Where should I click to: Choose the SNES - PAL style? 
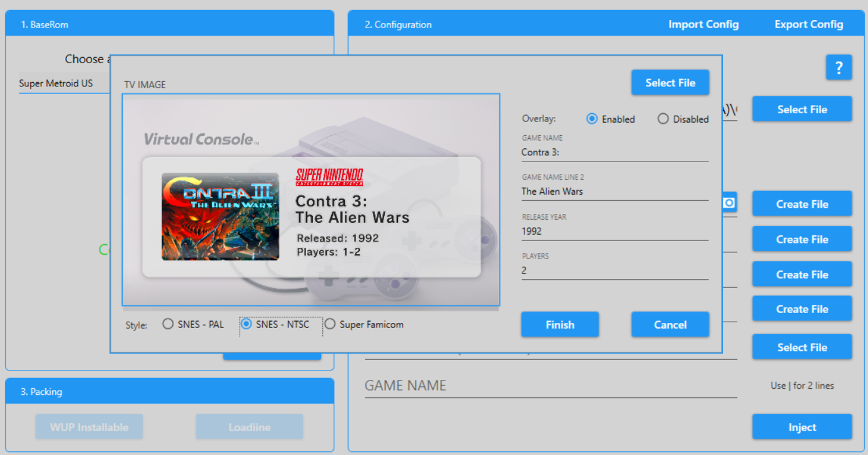click(x=168, y=324)
